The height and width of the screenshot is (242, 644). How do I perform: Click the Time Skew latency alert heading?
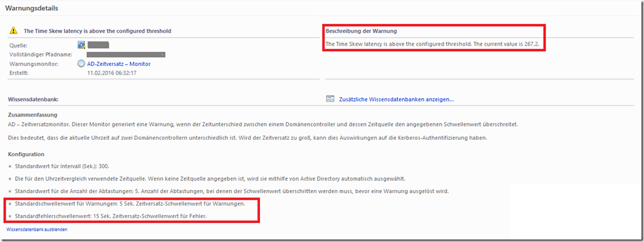tap(97, 31)
